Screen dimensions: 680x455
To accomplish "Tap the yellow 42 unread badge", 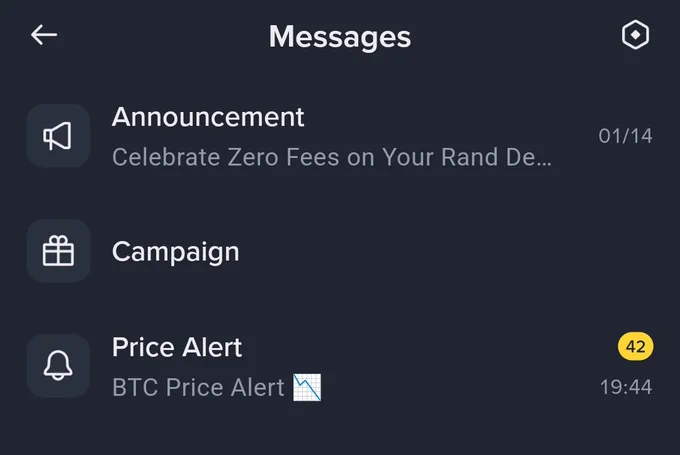I will [635, 346].
